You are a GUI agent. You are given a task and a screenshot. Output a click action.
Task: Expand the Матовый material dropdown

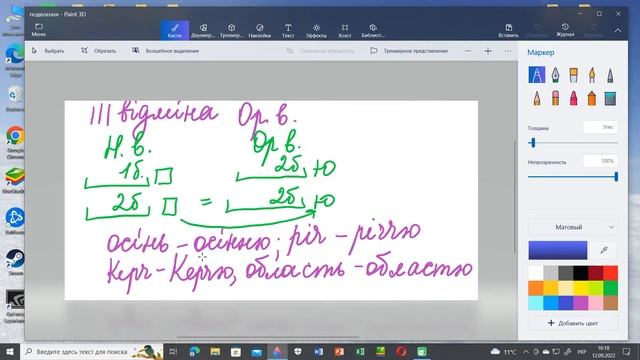point(573,227)
